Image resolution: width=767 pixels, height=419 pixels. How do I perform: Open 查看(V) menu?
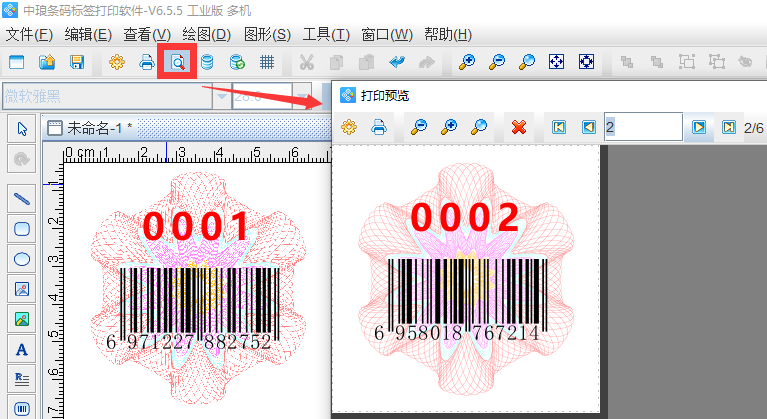pyautogui.click(x=147, y=35)
